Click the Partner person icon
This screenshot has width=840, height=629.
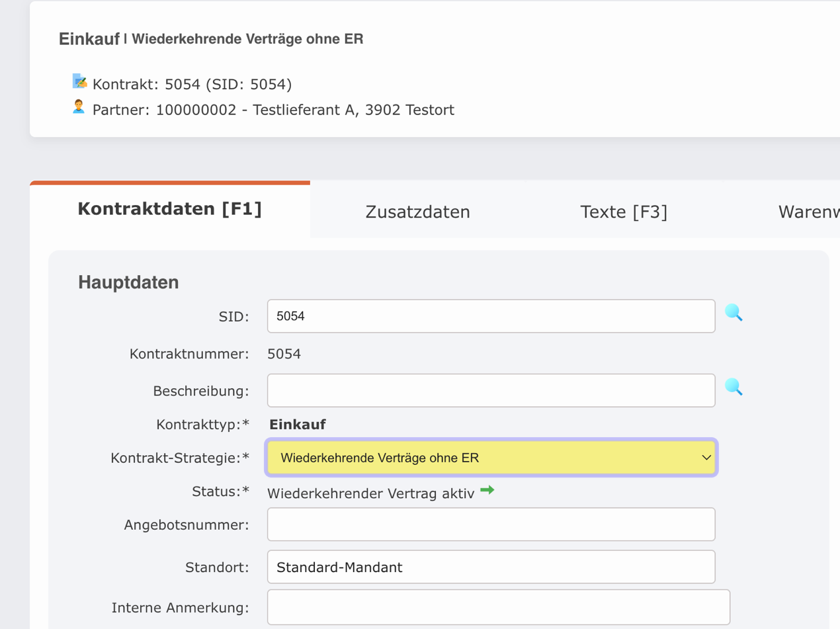pyautogui.click(x=79, y=108)
